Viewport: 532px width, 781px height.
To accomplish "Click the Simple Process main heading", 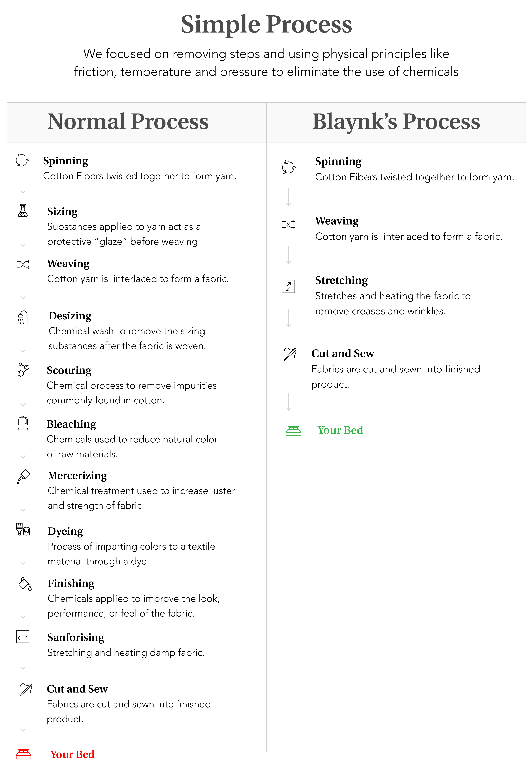I will [x=266, y=25].
